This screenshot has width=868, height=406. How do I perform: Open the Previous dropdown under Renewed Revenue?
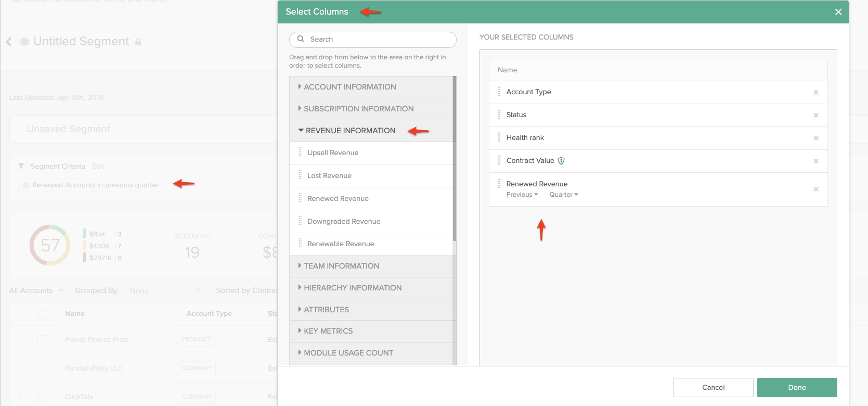[522, 195]
